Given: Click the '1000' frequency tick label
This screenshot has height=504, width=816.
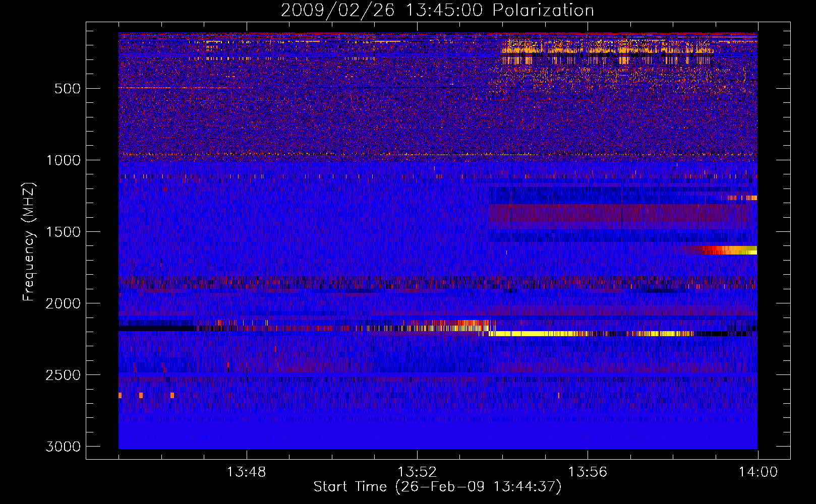Looking at the screenshot, I should (63, 160).
